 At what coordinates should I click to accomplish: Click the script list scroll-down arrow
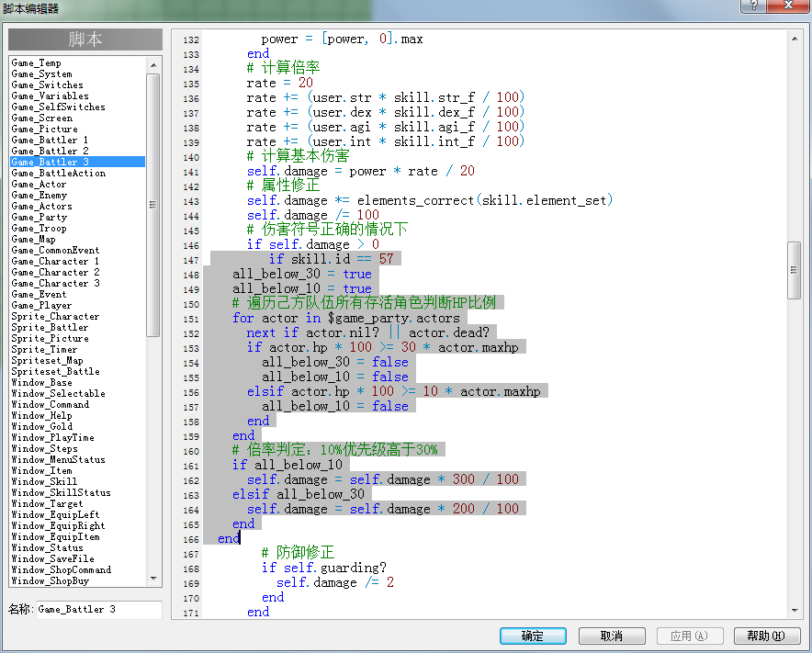click(x=153, y=579)
